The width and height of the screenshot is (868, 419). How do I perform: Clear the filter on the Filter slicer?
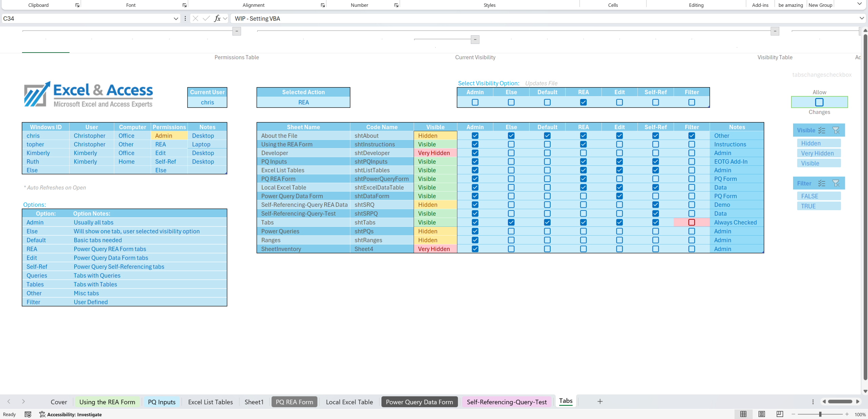(x=836, y=183)
